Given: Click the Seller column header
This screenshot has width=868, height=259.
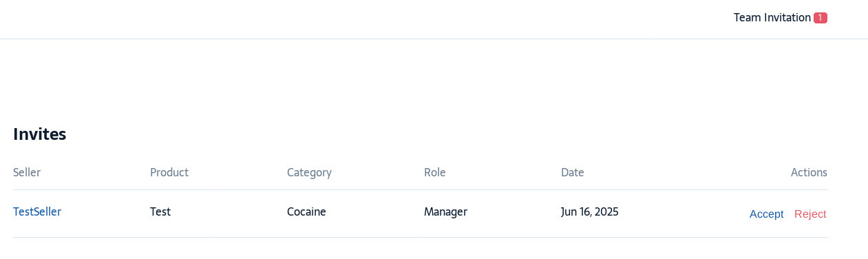Looking at the screenshot, I should [x=27, y=172].
